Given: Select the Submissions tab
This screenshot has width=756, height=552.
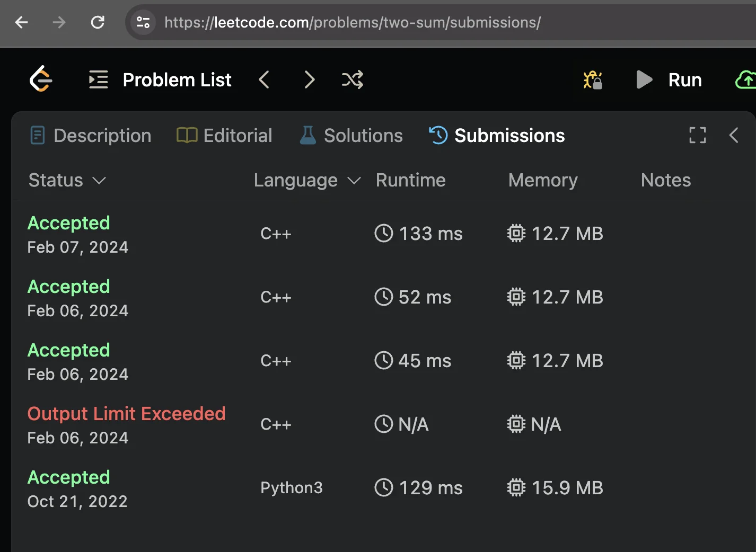Looking at the screenshot, I should pos(497,136).
